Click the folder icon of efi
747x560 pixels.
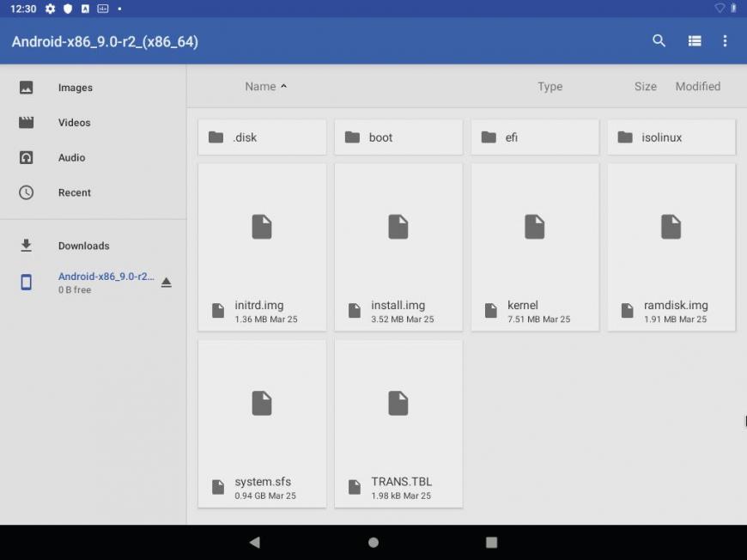click(x=489, y=137)
